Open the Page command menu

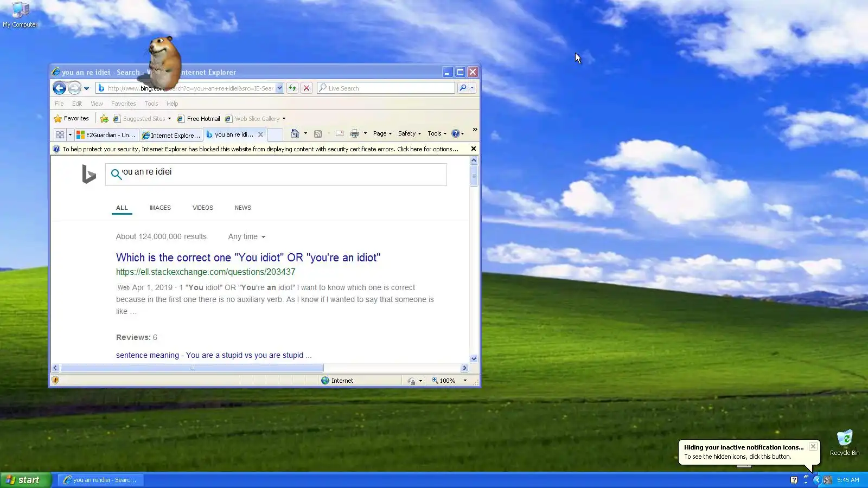coord(382,133)
